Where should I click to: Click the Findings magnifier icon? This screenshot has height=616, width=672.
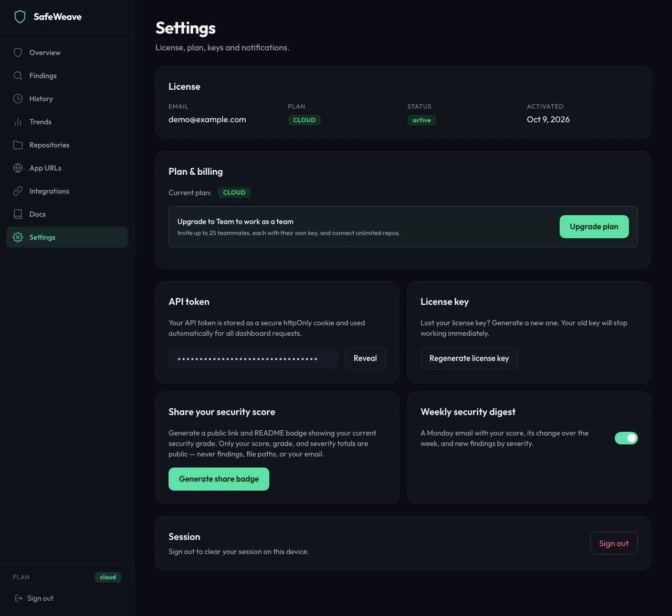tap(18, 76)
